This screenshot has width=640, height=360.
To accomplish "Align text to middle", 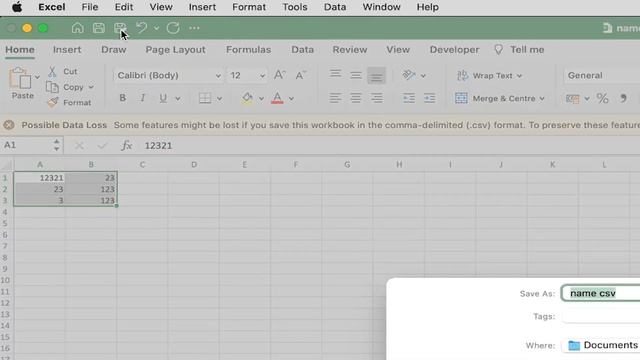I will click(x=356, y=75).
